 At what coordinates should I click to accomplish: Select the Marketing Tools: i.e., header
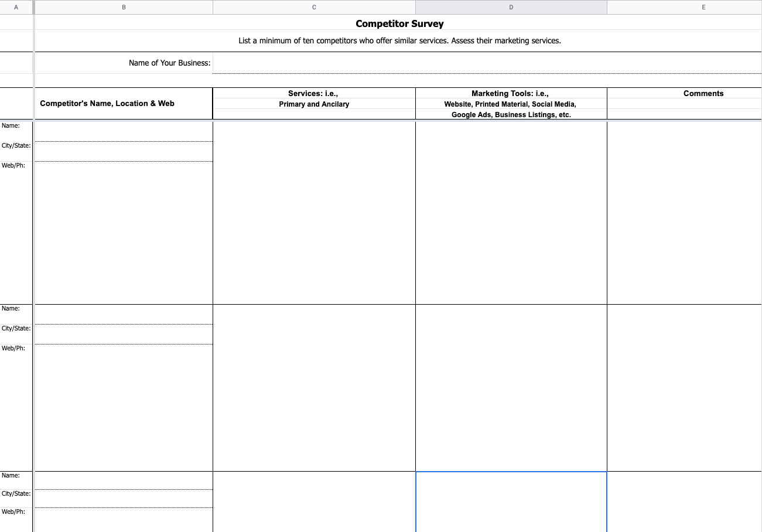tap(511, 93)
